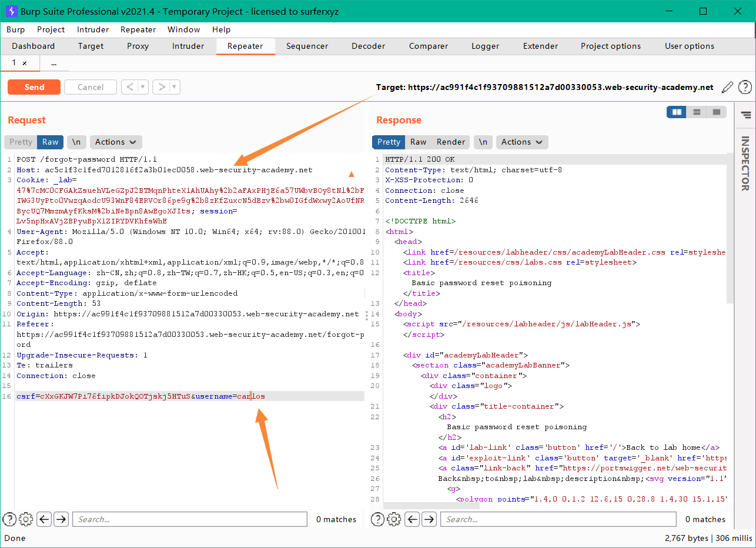Toggle request Raw view
Screen dimensions: 756x548
pos(51,142)
